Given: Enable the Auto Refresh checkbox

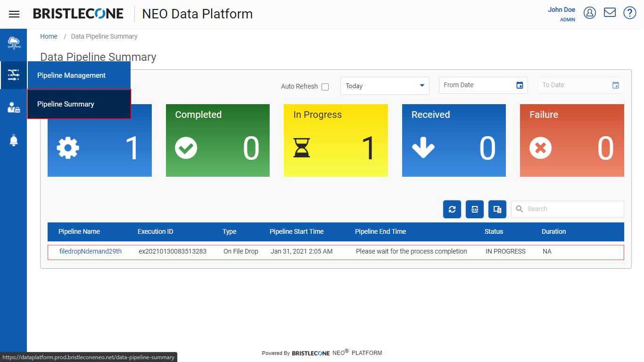Looking at the screenshot, I should (325, 87).
